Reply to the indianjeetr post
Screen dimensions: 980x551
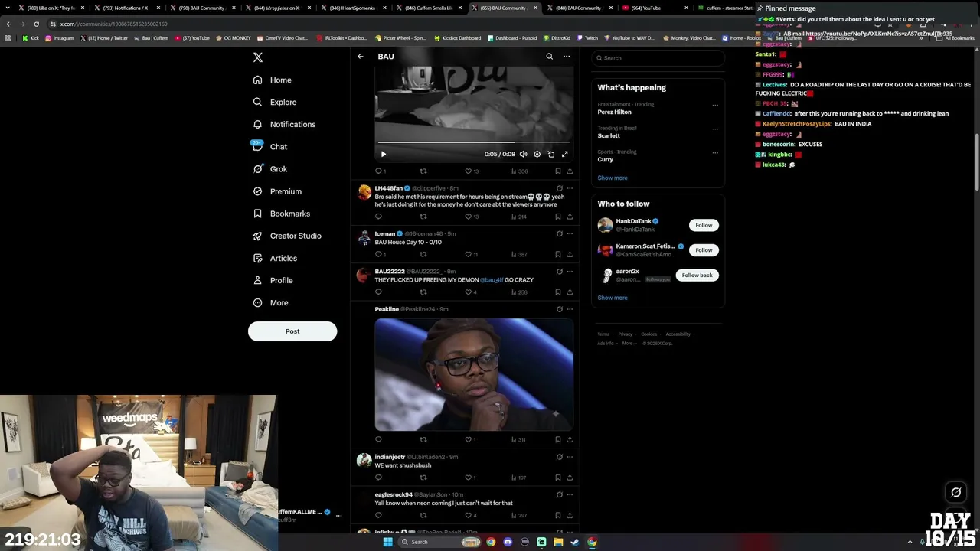pyautogui.click(x=378, y=478)
